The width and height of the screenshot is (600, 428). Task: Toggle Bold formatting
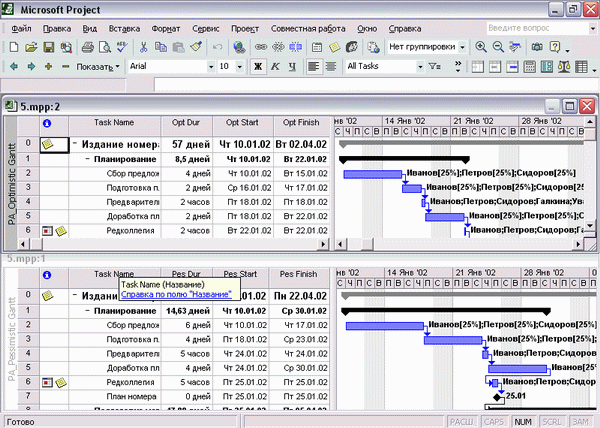(x=258, y=67)
